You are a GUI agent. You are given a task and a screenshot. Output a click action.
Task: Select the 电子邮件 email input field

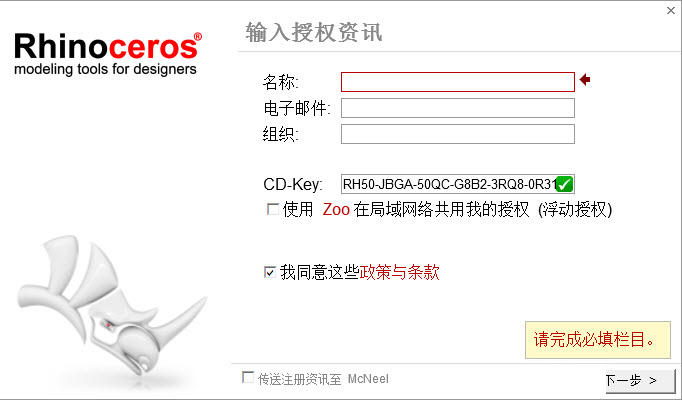click(458, 108)
